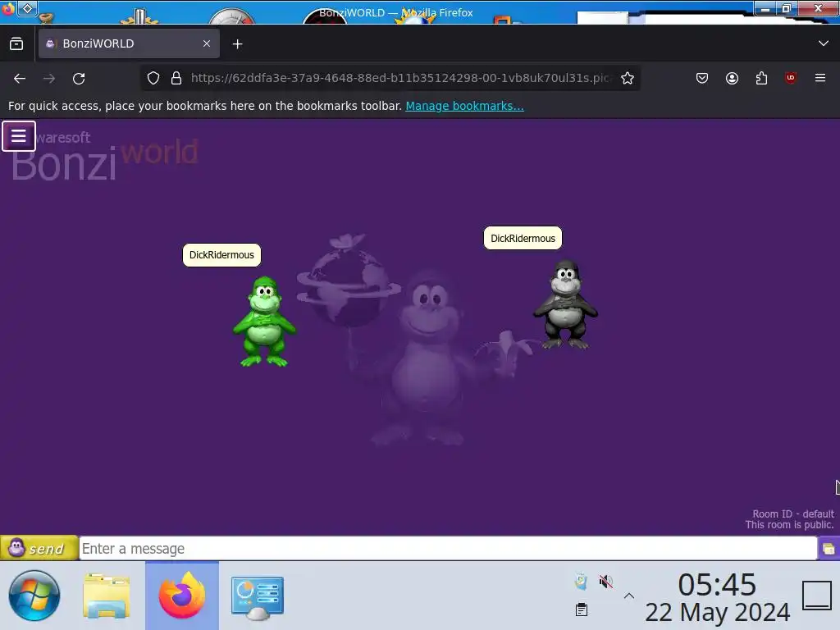Click the title bar pin icon
This screenshot has height=630, width=840.
[27, 8]
